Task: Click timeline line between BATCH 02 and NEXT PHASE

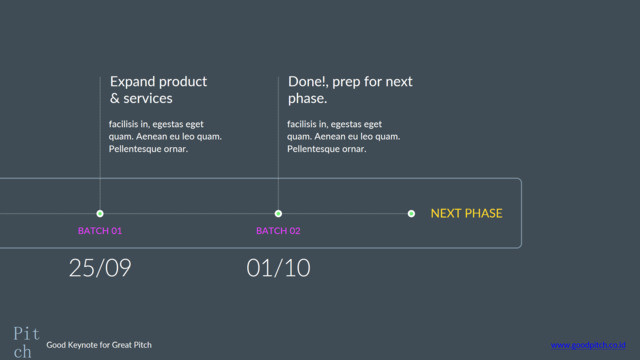Action: (x=345, y=213)
